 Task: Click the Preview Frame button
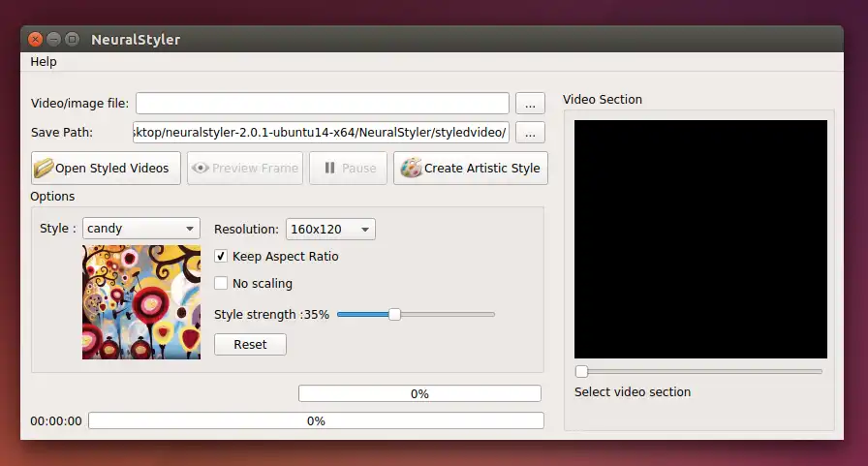pyautogui.click(x=245, y=168)
